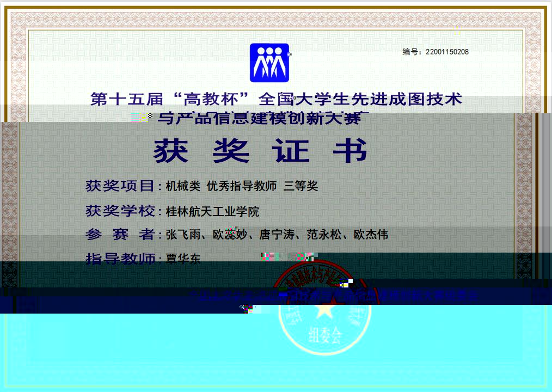Select certificate number "编号:22001150208"
The image size is (552, 392).
436,52
